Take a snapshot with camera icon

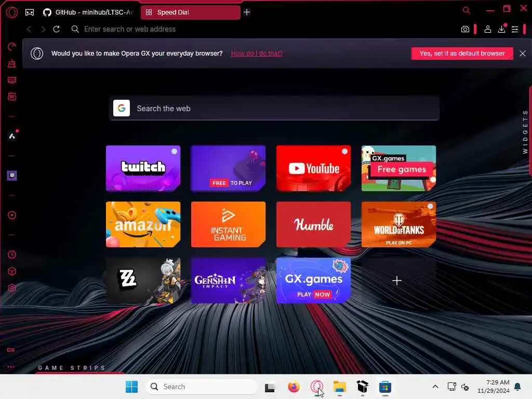point(465,29)
